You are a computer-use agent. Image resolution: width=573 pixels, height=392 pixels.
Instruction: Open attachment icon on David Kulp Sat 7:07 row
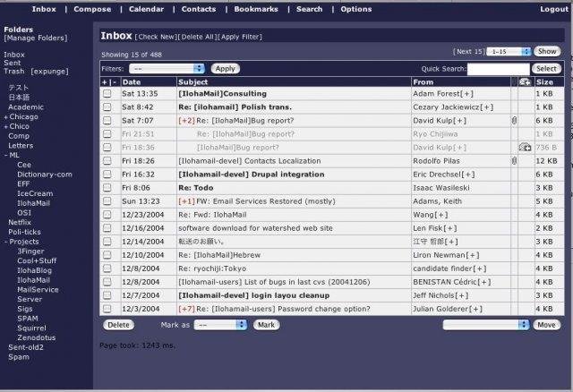[x=514, y=120]
